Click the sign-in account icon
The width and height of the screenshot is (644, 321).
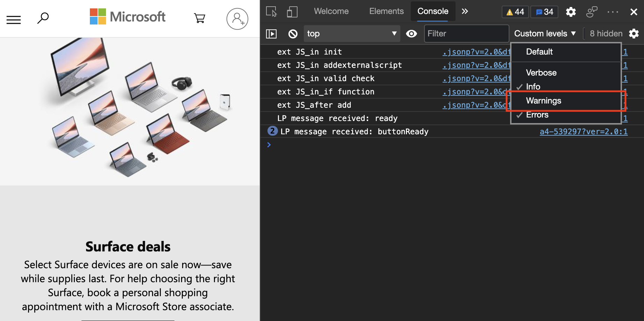point(237,19)
